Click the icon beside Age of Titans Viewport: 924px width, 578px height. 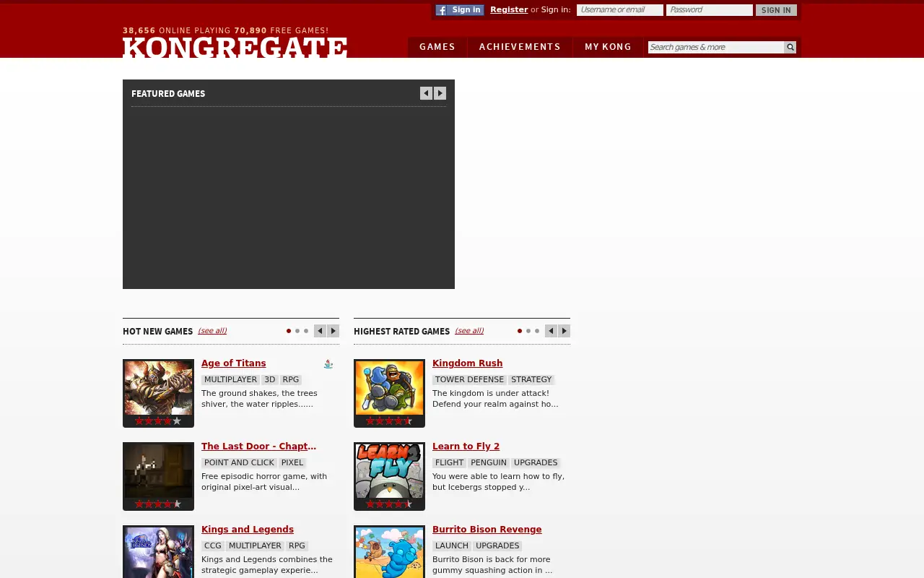[328, 364]
